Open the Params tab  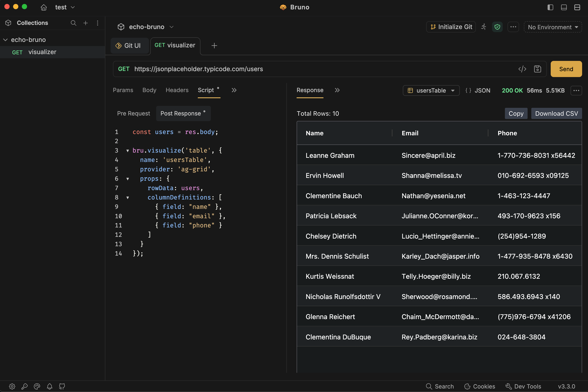point(123,90)
